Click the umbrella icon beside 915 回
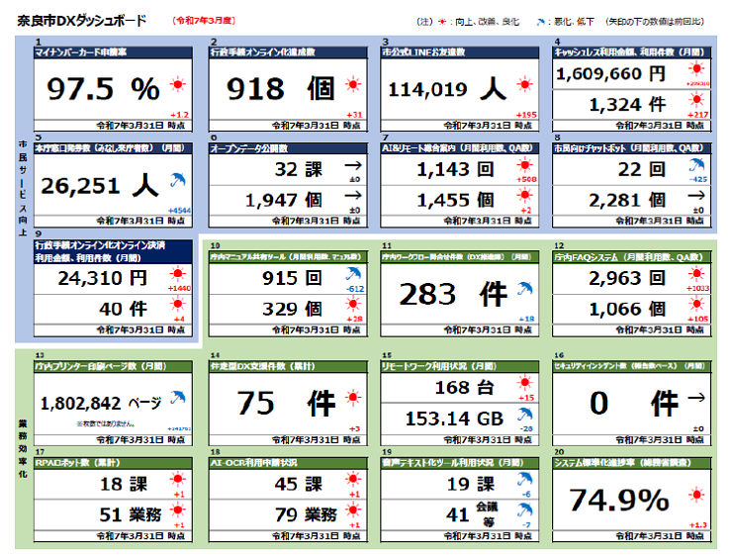Screen dimensions: 732x560 coord(353,274)
